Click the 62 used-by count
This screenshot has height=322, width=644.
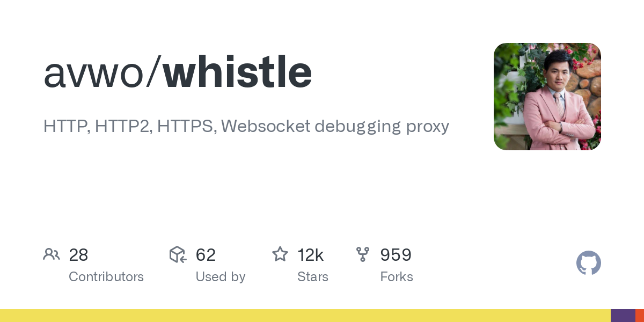206,255
